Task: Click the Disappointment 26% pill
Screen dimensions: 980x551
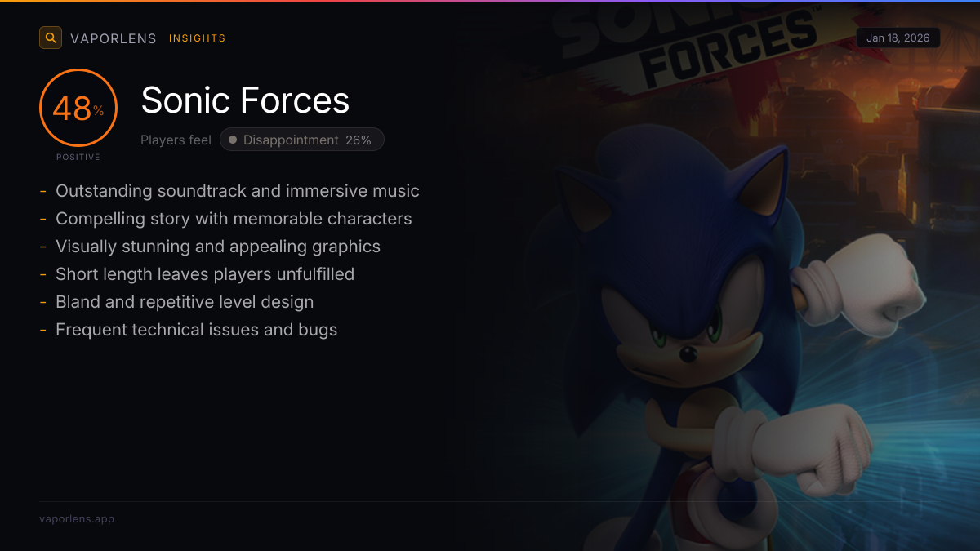Action: coord(302,140)
